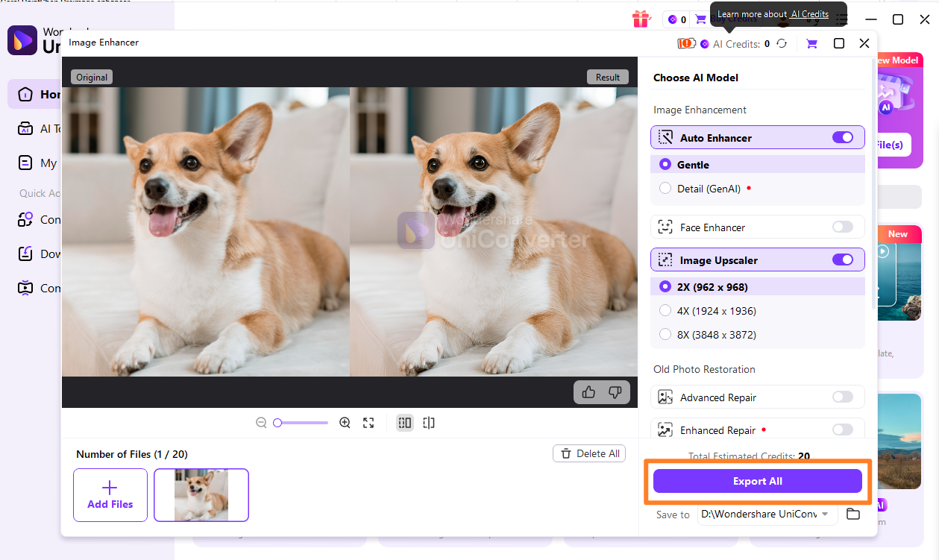Click the settings panel vertical scrollbar
Viewport: 939px width, 560px height.
click(x=873, y=183)
